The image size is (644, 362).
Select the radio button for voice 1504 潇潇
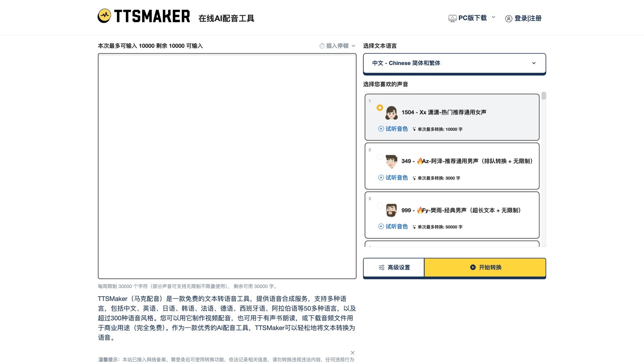click(x=380, y=107)
